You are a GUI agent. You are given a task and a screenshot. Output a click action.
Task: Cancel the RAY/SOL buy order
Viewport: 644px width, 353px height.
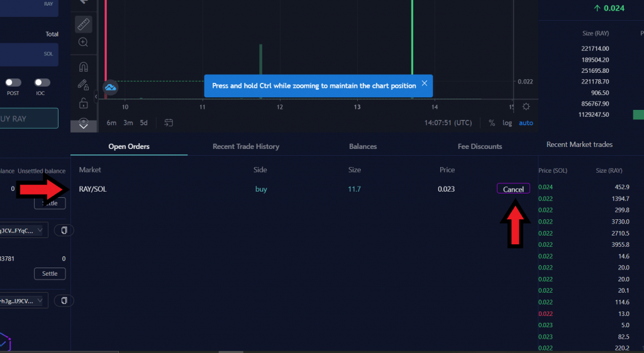point(513,189)
